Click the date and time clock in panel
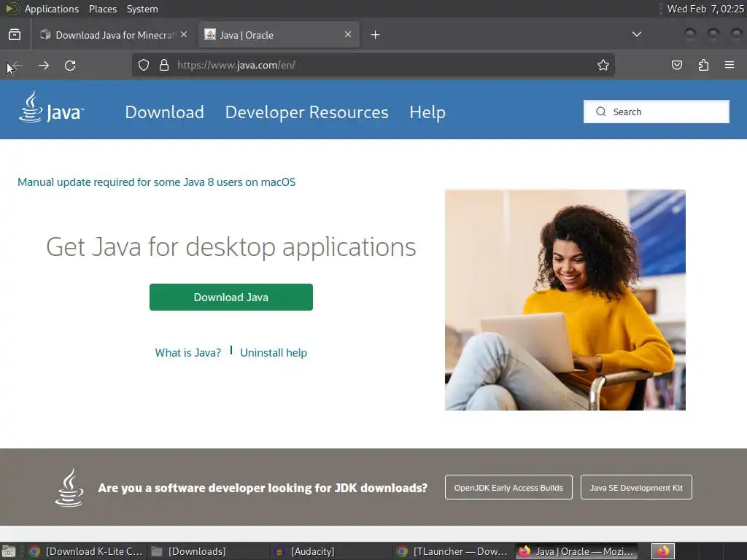The width and height of the screenshot is (747, 560). tap(705, 9)
